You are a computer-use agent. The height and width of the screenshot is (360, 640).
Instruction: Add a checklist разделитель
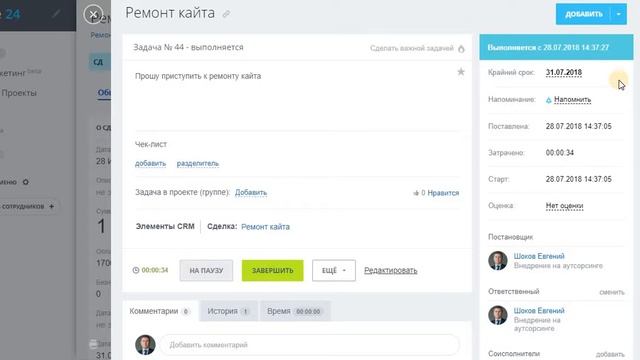tap(198, 163)
